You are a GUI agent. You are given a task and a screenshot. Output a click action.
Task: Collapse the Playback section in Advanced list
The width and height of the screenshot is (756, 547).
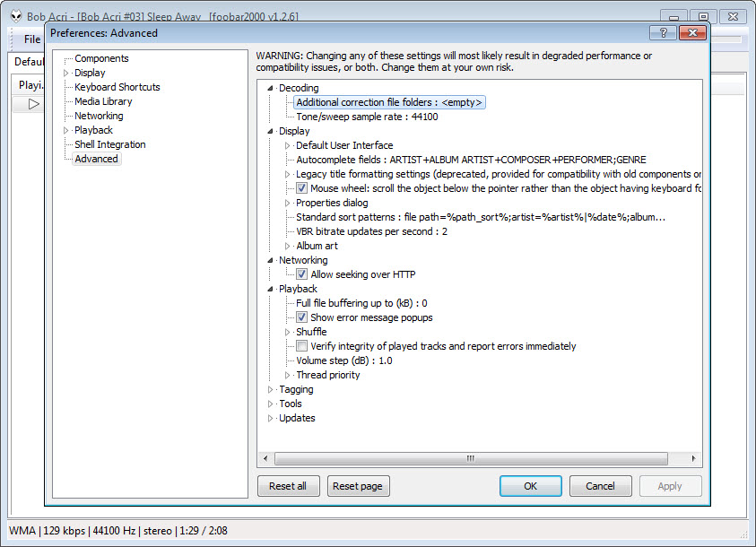[x=271, y=289]
